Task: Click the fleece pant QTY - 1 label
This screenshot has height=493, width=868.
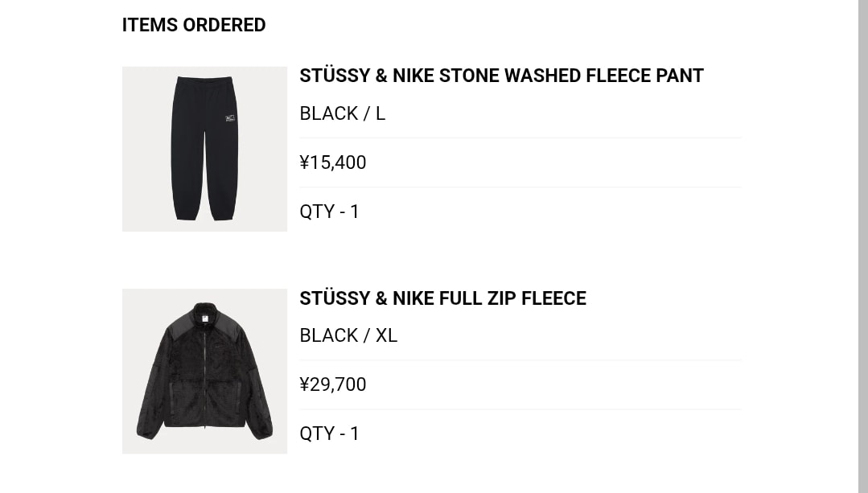Action: [x=330, y=212]
